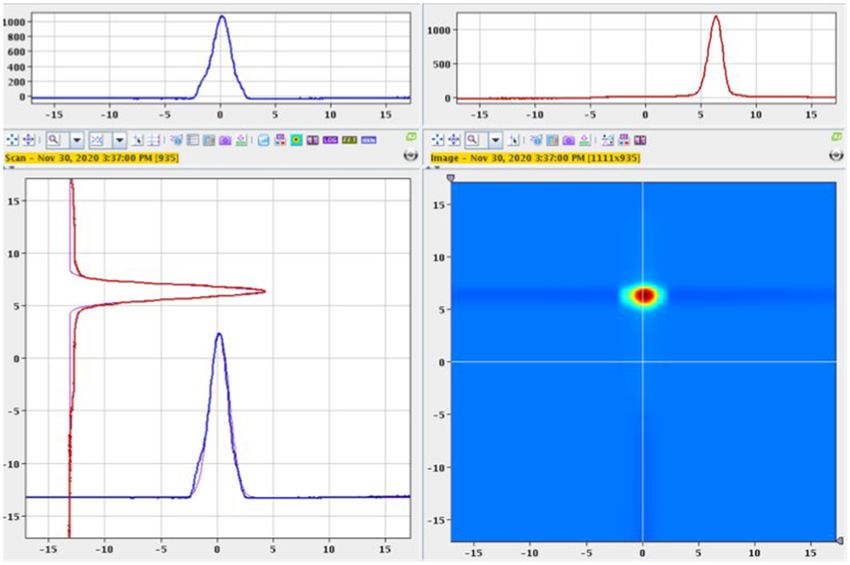
Task: Click the green-yellow target icon in Scan toolbar
Action: [296, 140]
